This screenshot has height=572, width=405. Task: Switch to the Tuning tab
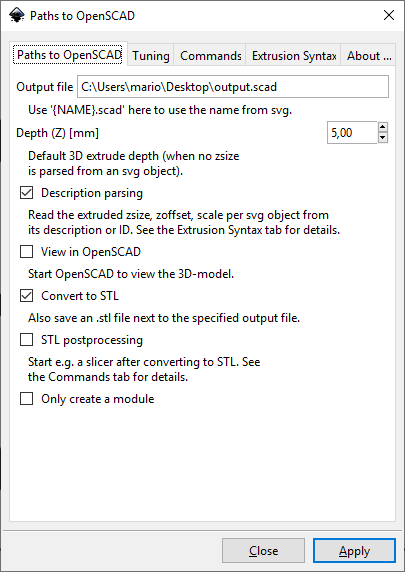tap(151, 56)
